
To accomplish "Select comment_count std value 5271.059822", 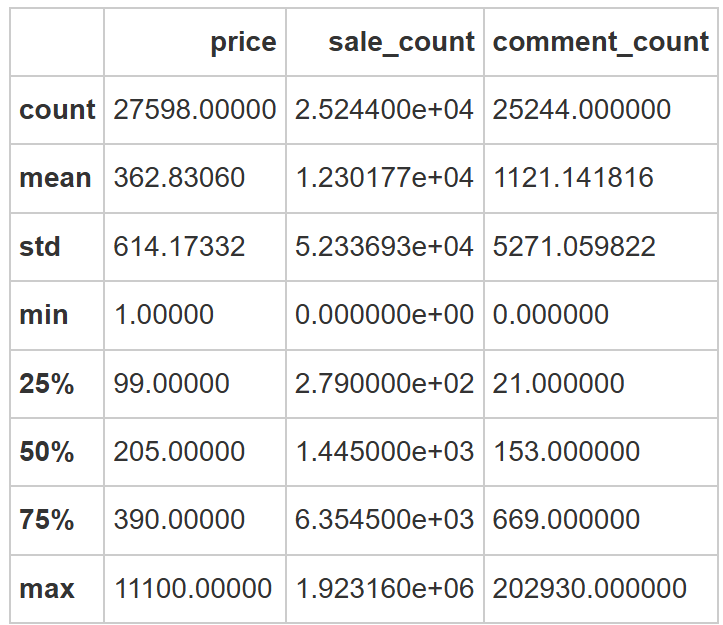I will click(x=574, y=246).
